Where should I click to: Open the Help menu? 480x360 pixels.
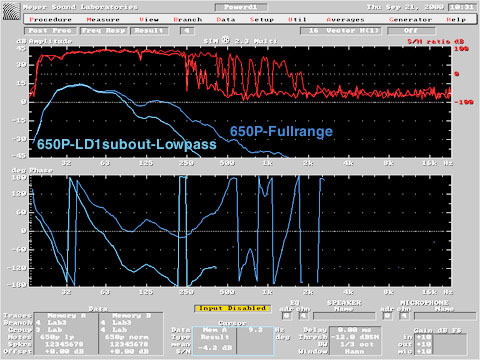[456, 20]
